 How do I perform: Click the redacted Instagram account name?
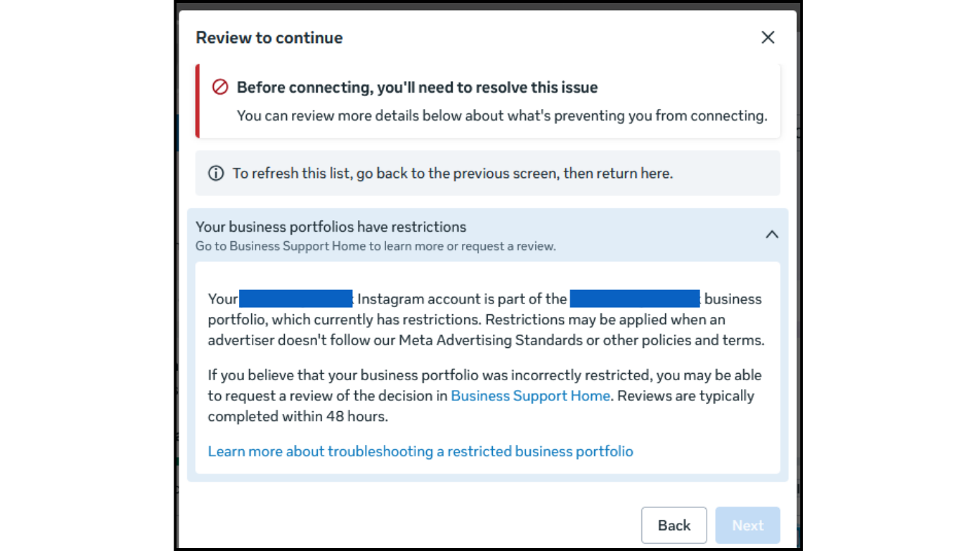pyautogui.click(x=296, y=299)
